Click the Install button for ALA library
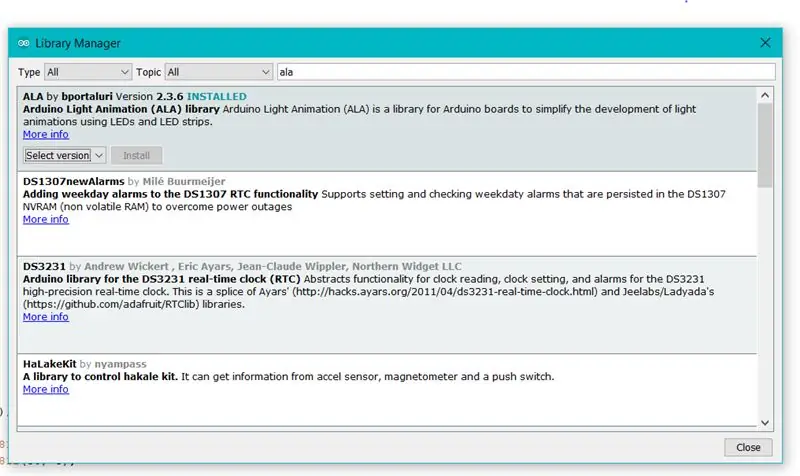The image size is (800, 476). [x=136, y=155]
